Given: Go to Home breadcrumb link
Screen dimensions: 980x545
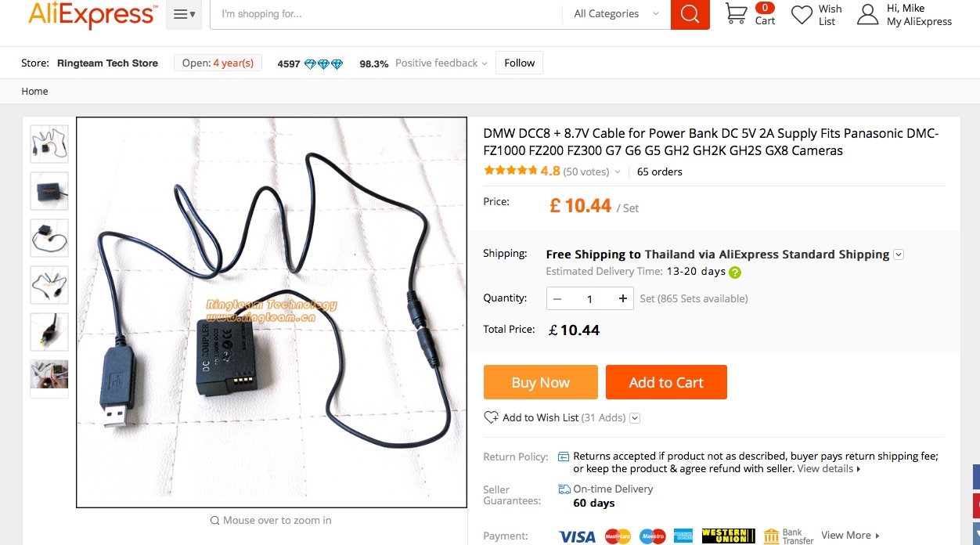Looking at the screenshot, I should pyautogui.click(x=34, y=92).
